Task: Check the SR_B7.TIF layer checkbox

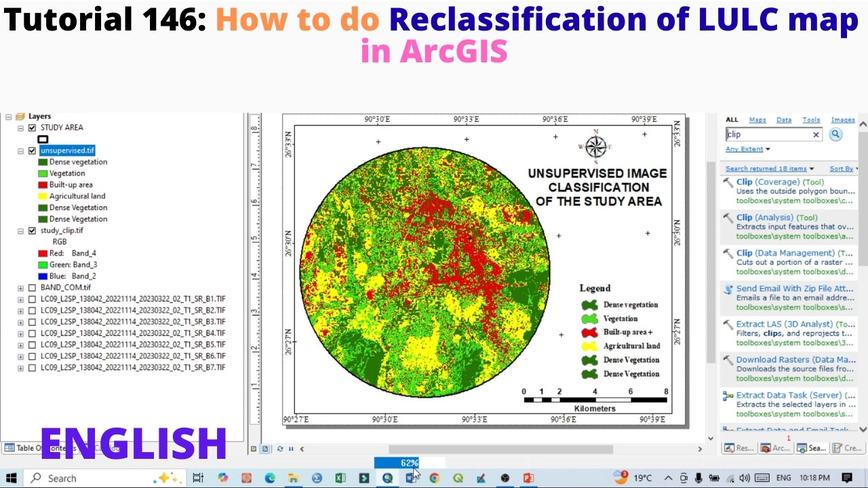Action: 32,367
